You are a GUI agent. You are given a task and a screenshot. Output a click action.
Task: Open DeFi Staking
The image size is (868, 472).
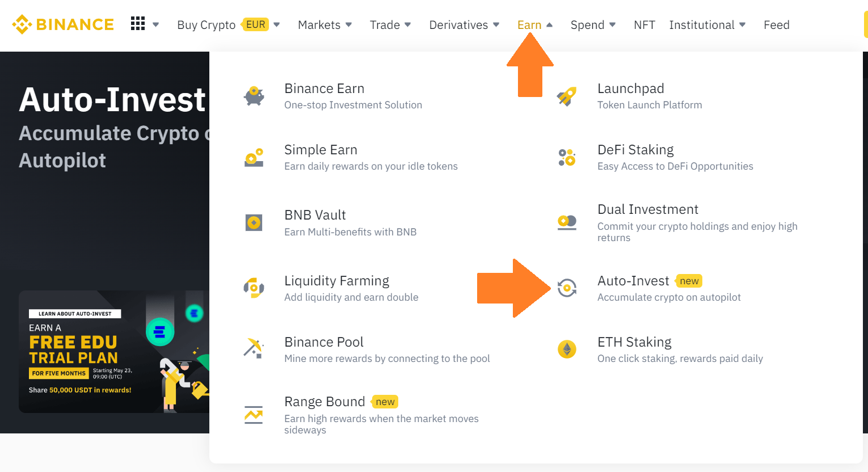click(x=635, y=150)
